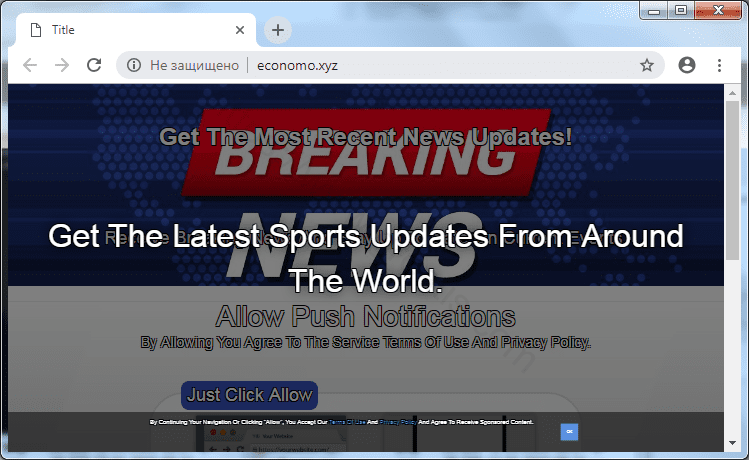The image size is (749, 460).
Task: Bookmark this page with the star icon
Action: coord(647,65)
